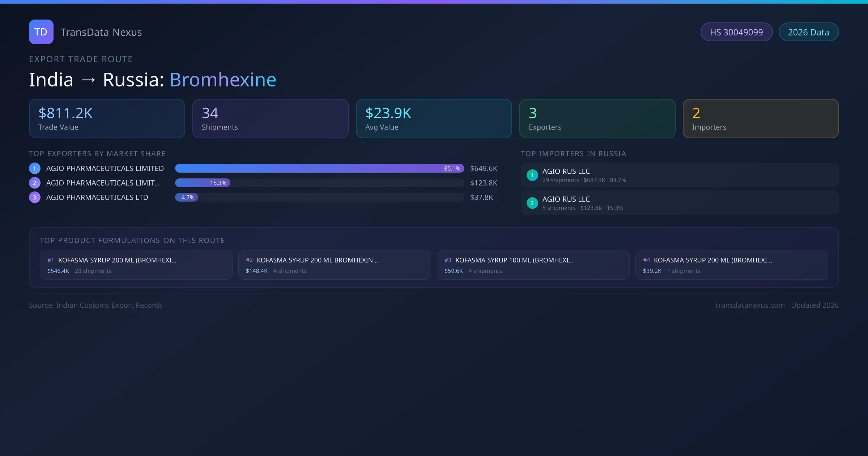Open #1 Kofasma Syrup 200 ML formulation
The image size is (868, 456).
point(136,265)
